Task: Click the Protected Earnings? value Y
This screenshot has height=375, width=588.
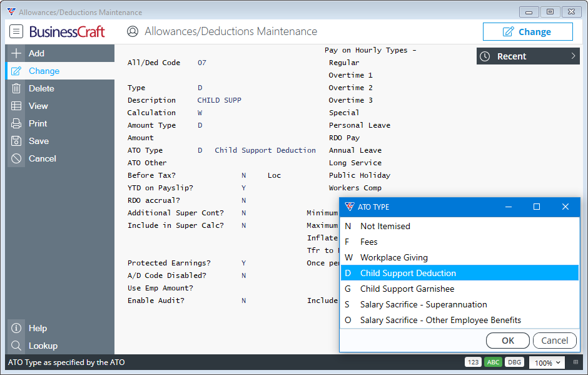Action: pyautogui.click(x=244, y=263)
